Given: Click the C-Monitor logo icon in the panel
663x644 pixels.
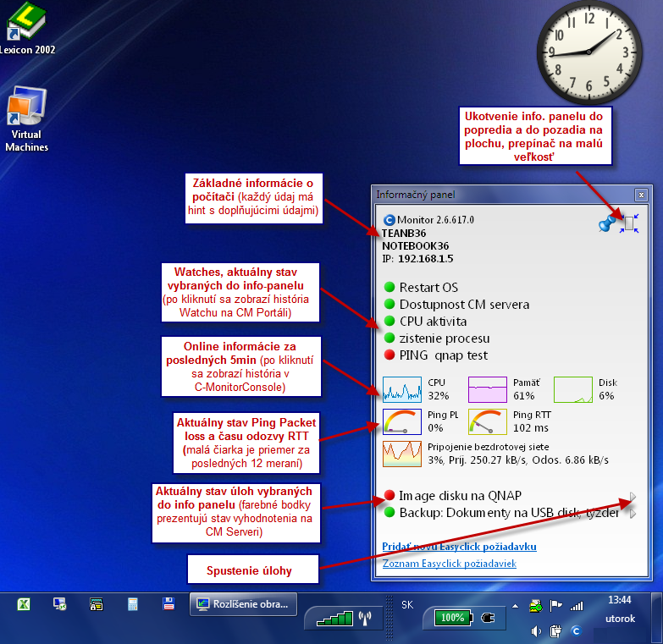Looking at the screenshot, I should (x=389, y=220).
